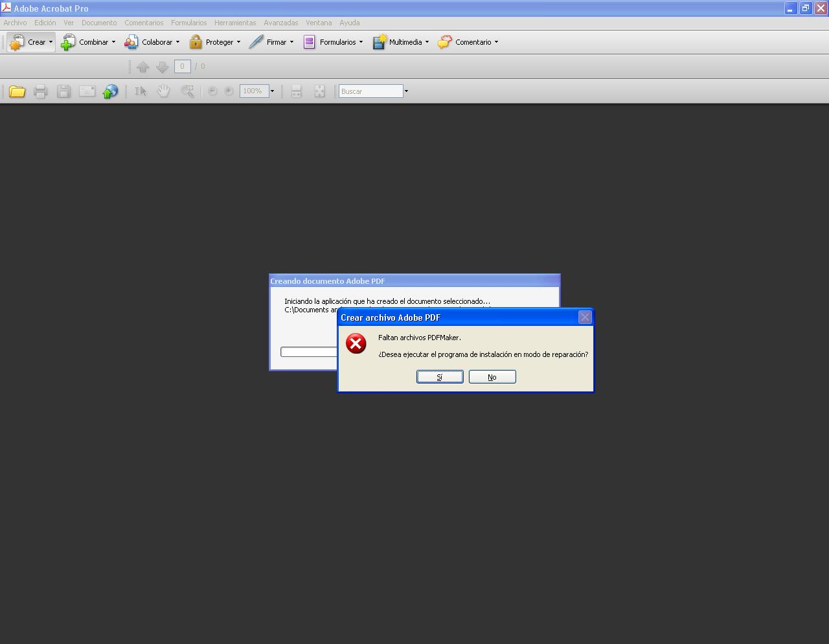Click the save diskette icon
Viewport: 829px width, 644px height.
tap(63, 91)
